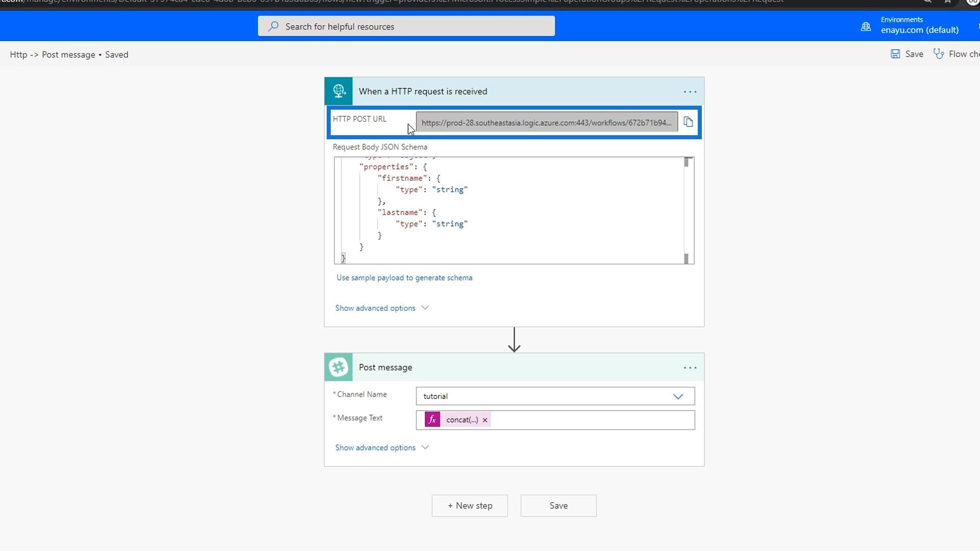The height and width of the screenshot is (551, 980).
Task: Click the JSON schema vertical scrollbar
Action: click(x=687, y=210)
